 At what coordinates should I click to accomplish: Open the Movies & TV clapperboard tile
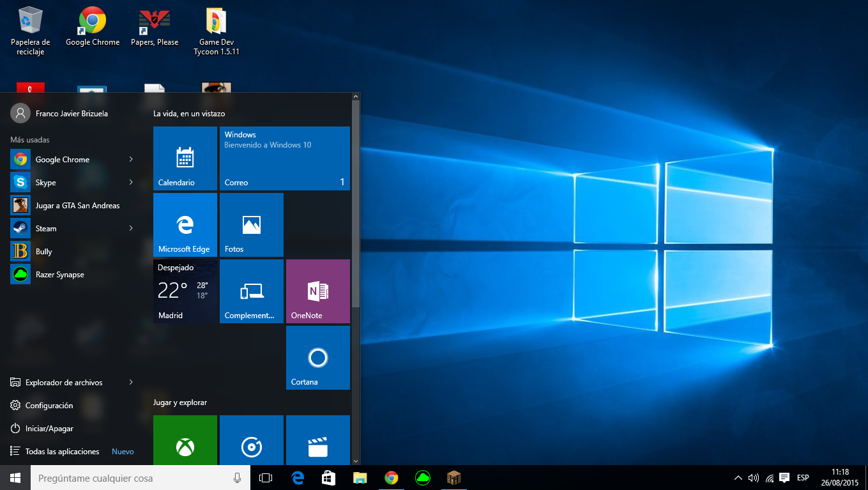[x=318, y=440]
